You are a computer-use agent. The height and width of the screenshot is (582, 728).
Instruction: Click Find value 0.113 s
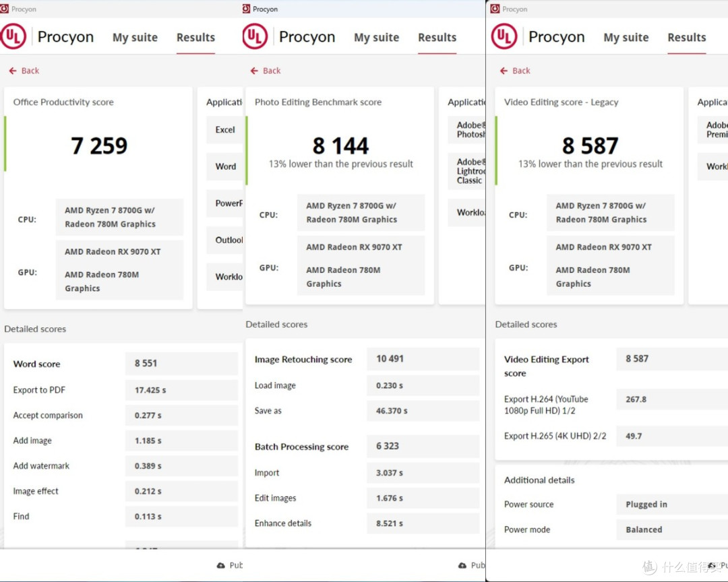point(181,516)
